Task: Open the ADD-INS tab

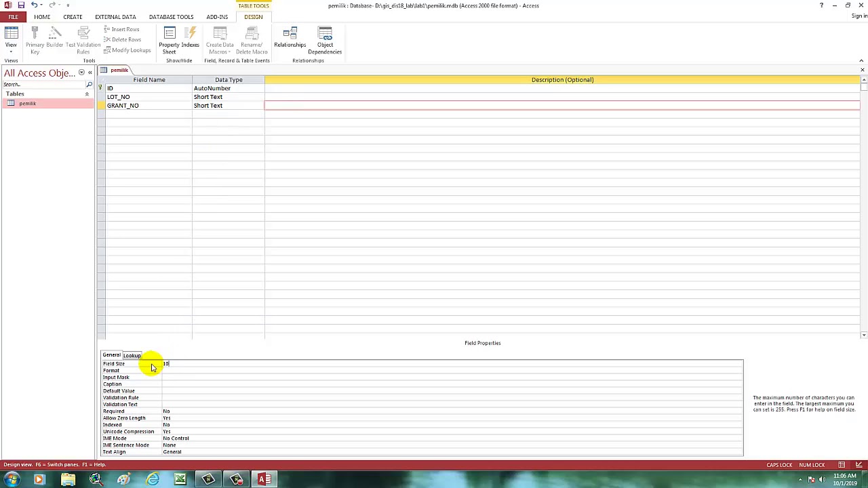Action: [x=217, y=17]
